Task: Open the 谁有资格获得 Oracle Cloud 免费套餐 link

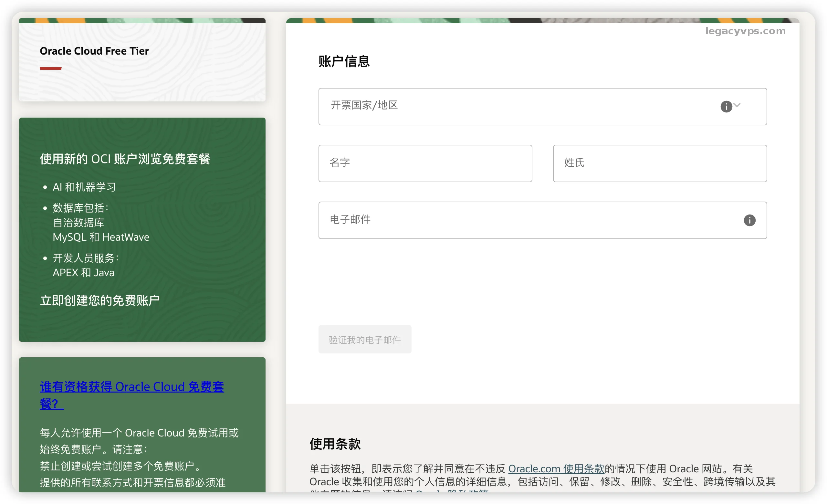Action: click(x=131, y=395)
